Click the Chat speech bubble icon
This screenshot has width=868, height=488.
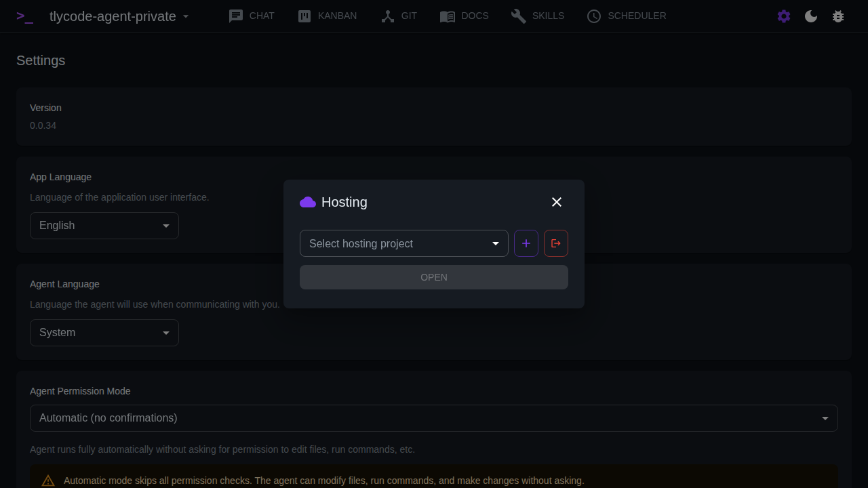tap(236, 16)
